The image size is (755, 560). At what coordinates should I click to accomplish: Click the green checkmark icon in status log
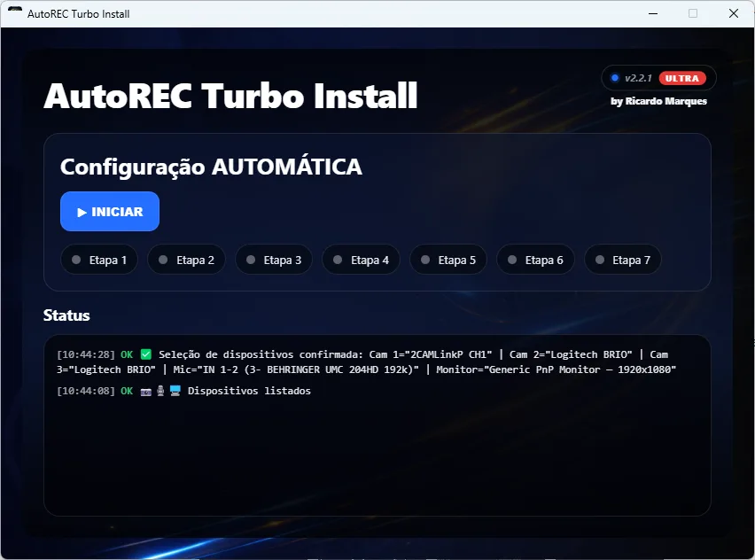coord(146,354)
